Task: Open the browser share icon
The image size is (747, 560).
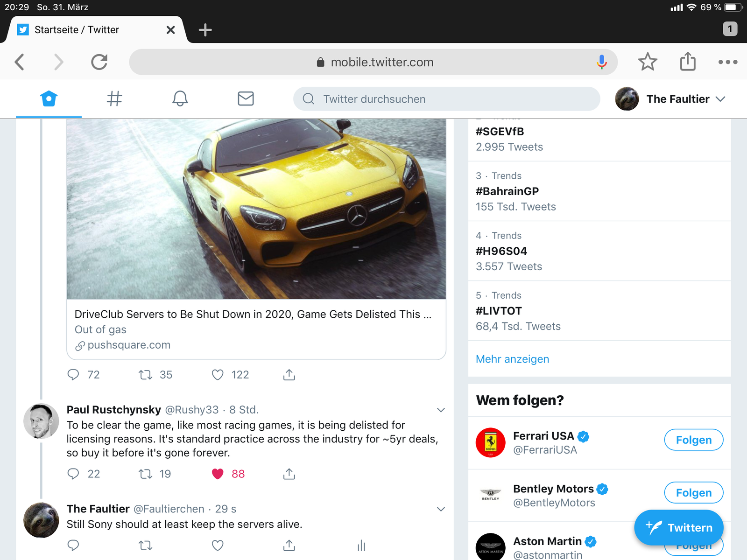Action: (x=687, y=61)
